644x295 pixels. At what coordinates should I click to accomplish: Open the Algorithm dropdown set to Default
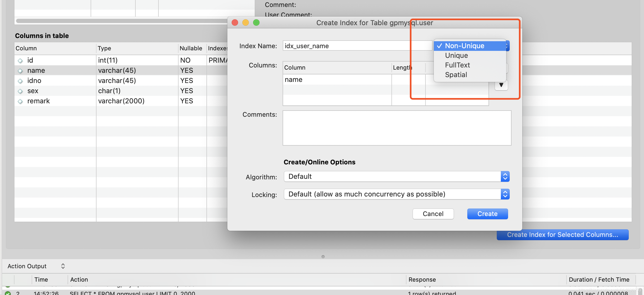point(396,176)
